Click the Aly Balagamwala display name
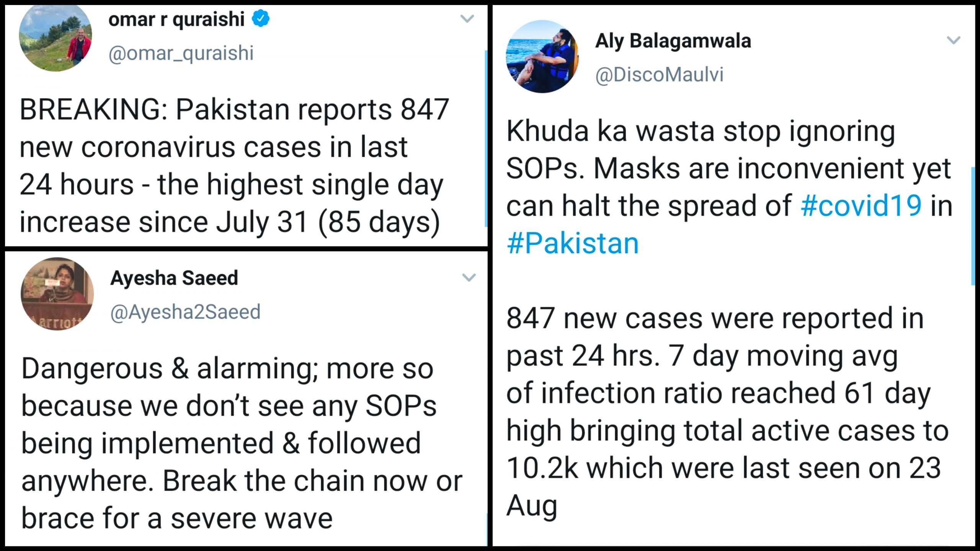980x551 pixels. point(673,41)
